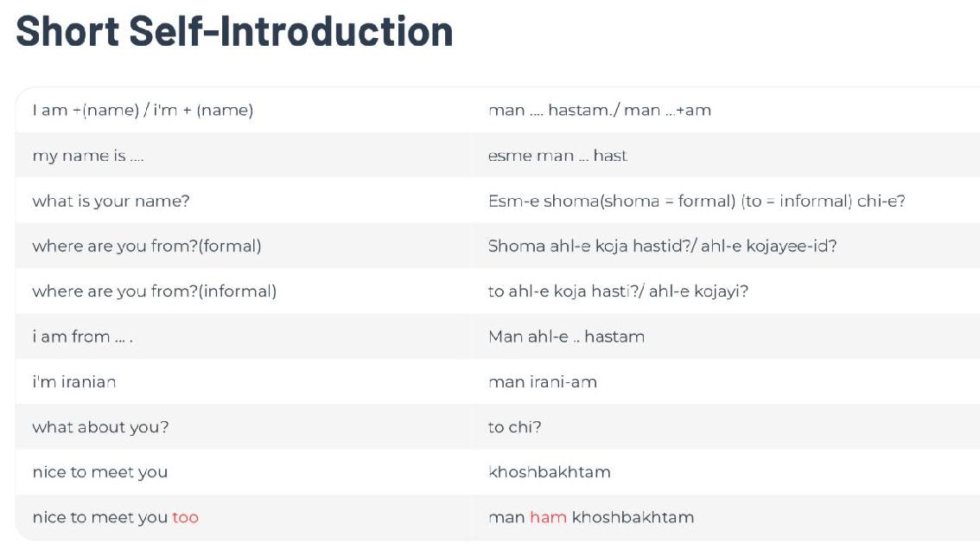Select the 'i'm iranian' phrase

74,382
